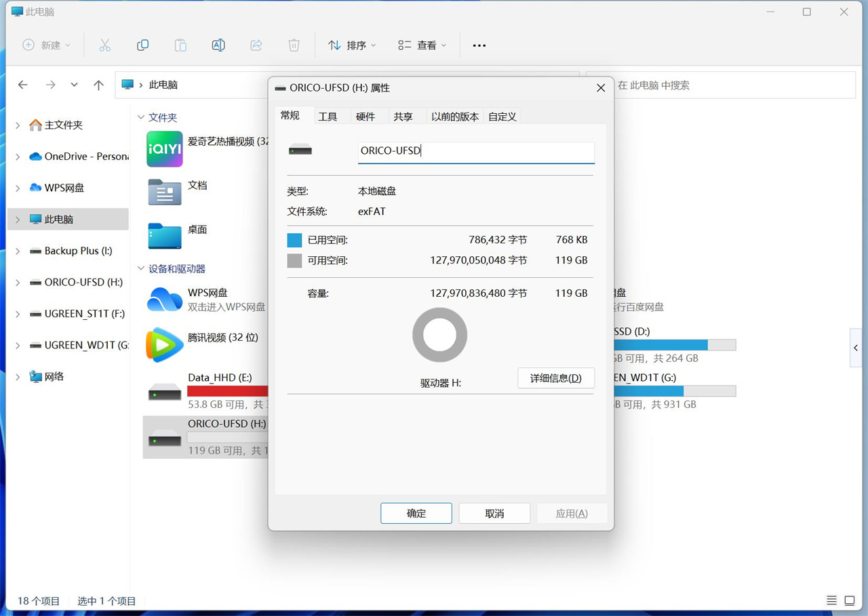The image size is (868, 616).
Task: Switch to details view icon in status bar
Action: click(x=831, y=600)
